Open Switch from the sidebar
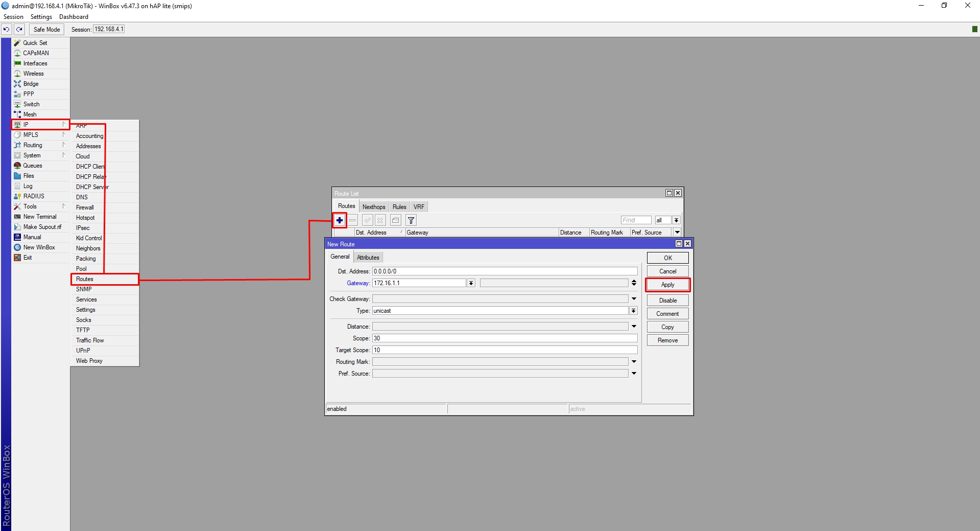980x531 pixels. pos(40,104)
